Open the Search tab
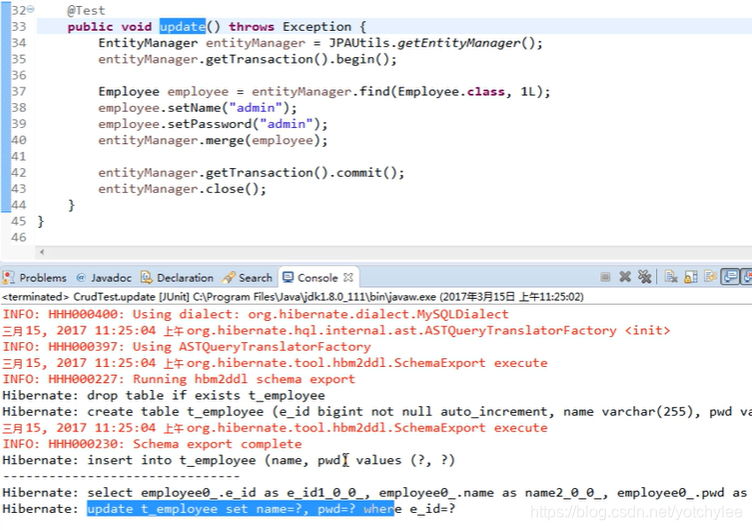Screen dimensions: 752x530 [x=247, y=278]
